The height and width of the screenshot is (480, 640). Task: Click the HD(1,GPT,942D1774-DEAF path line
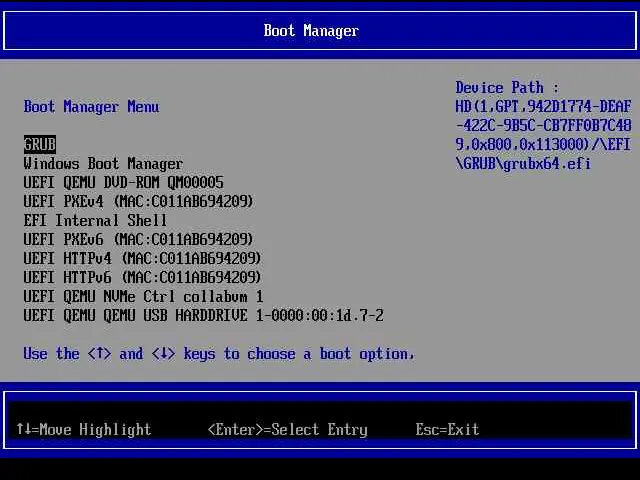click(543, 107)
